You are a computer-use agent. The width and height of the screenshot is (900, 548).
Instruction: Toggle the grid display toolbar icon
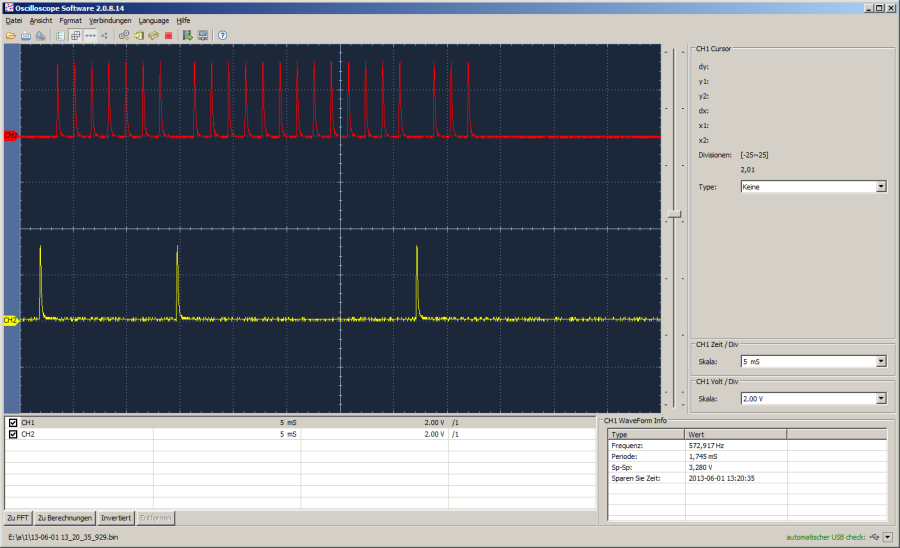pyautogui.click(x=75, y=35)
